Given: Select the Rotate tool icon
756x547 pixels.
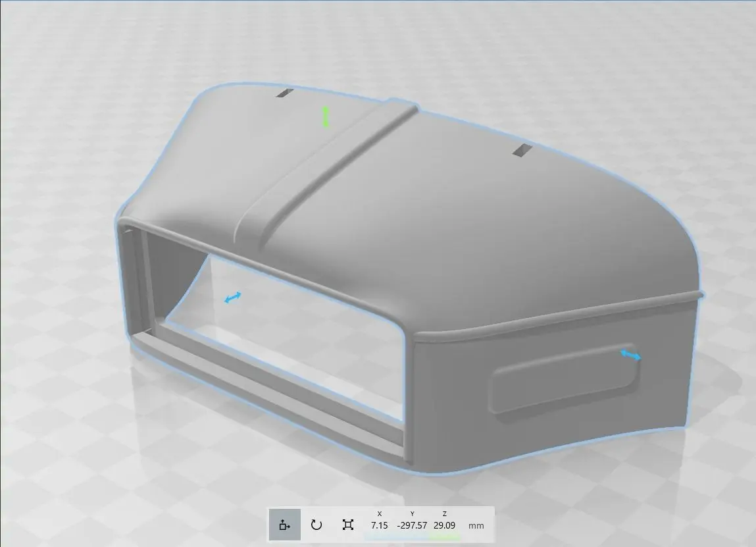Looking at the screenshot, I should tap(316, 525).
